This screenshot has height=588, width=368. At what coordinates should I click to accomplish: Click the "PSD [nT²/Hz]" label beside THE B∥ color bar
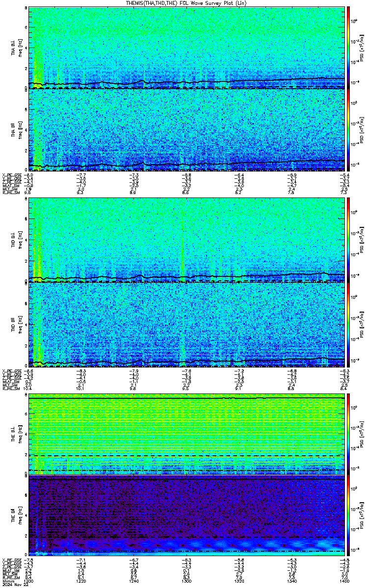click(362, 516)
